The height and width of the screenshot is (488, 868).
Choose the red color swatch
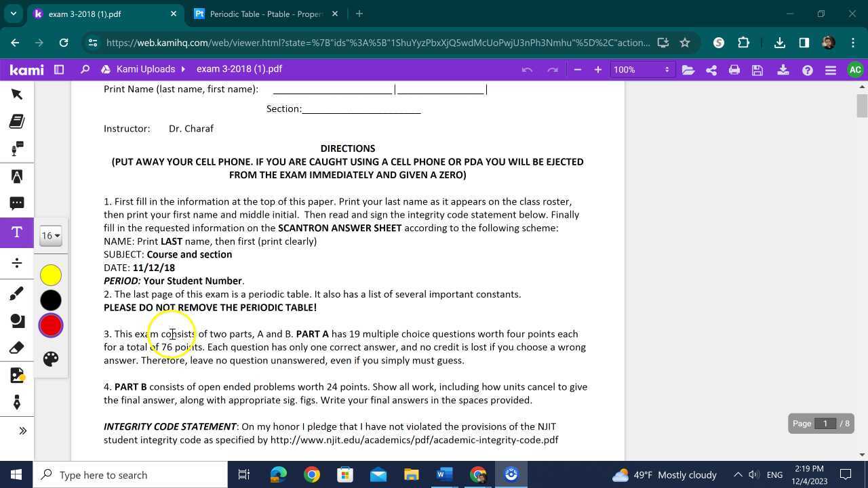[x=50, y=325]
